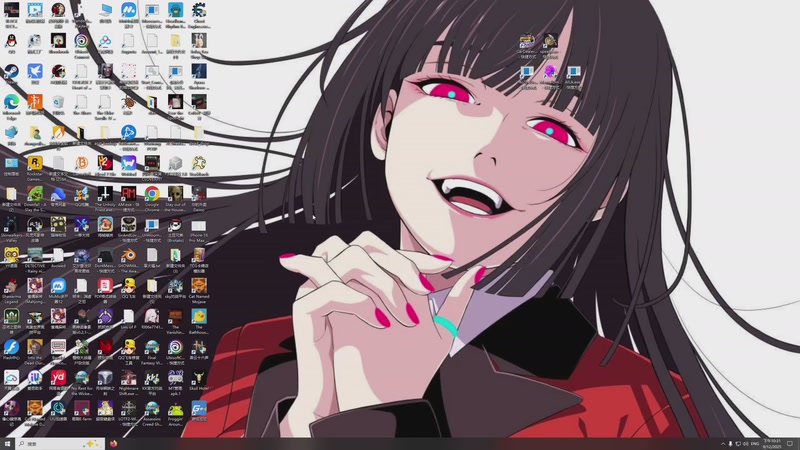This screenshot has width=800, height=450.
Task: Open Firefox from the taskbar
Action: click(113, 444)
